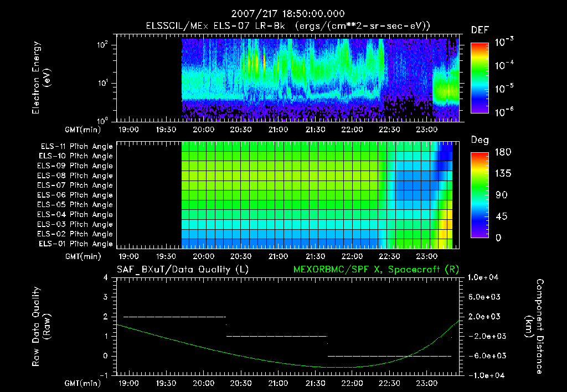This screenshot has height=392, width=567.
Task: Click the ELS-04 Pitch Angle row label
Action: pyautogui.click(x=75, y=215)
